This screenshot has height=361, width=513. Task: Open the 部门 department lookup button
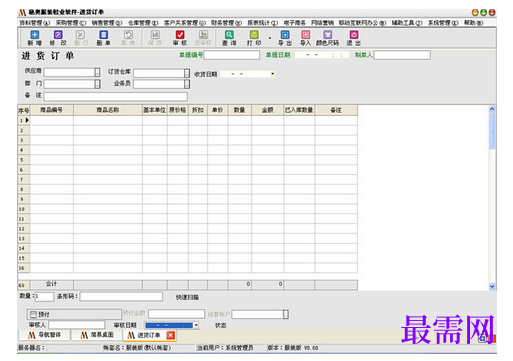97,84
